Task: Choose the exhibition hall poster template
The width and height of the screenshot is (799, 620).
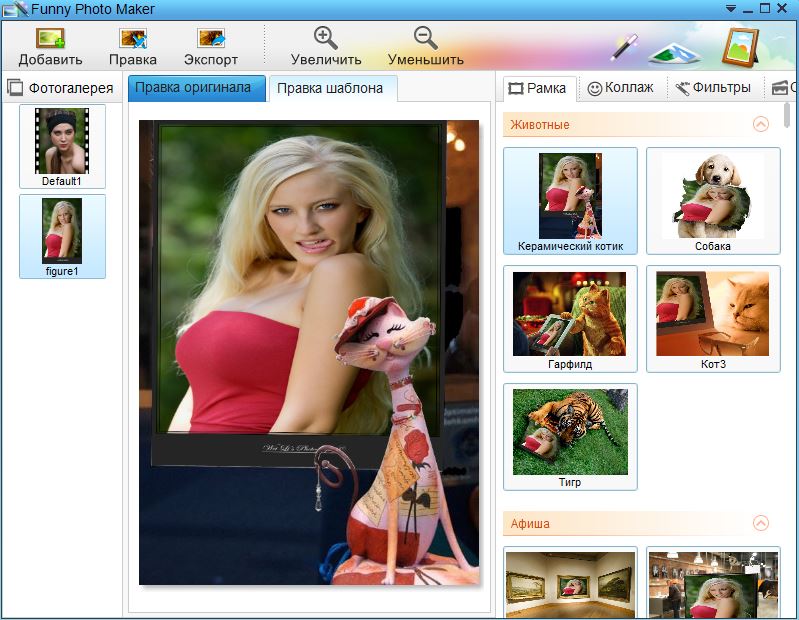Action: [x=713, y=583]
